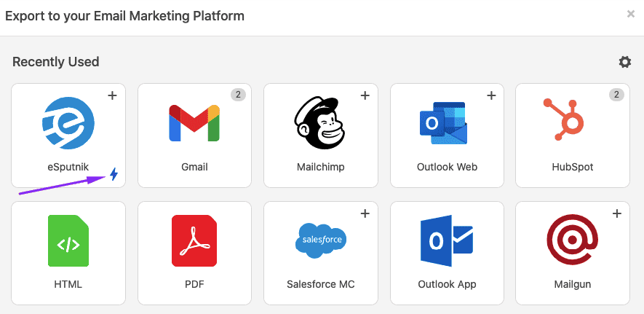The height and width of the screenshot is (314, 644).
Task: Close the export dialog
Action: (630, 14)
